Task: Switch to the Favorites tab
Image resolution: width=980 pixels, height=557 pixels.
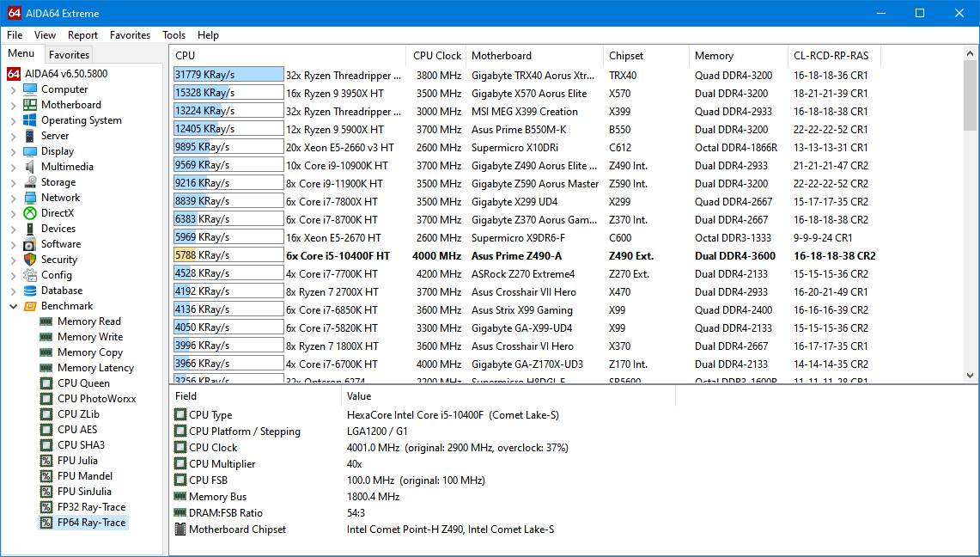Action: pyautogui.click(x=69, y=54)
